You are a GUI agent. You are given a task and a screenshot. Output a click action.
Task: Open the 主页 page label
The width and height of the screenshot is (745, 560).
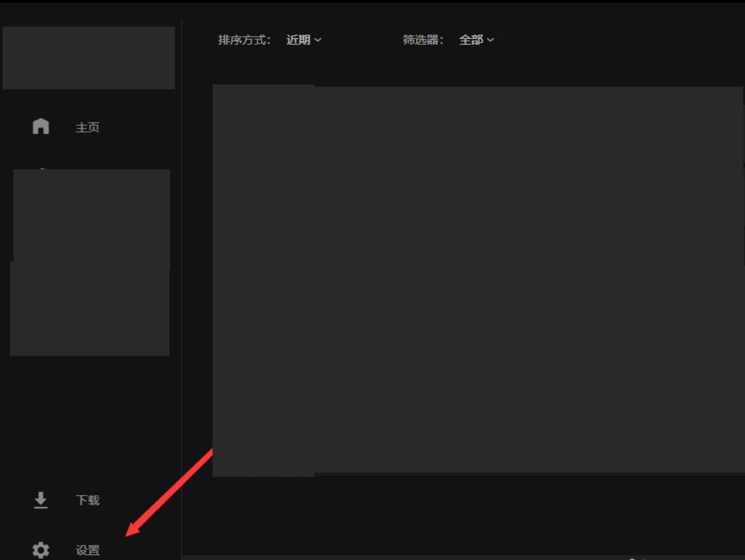pos(88,128)
